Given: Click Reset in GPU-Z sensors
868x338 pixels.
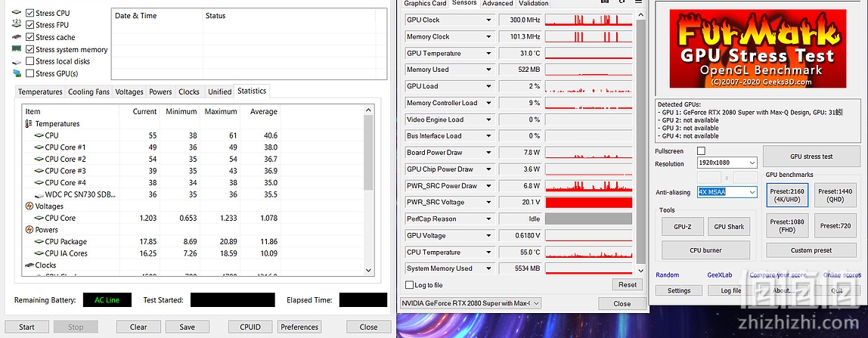Looking at the screenshot, I should coord(628,284).
